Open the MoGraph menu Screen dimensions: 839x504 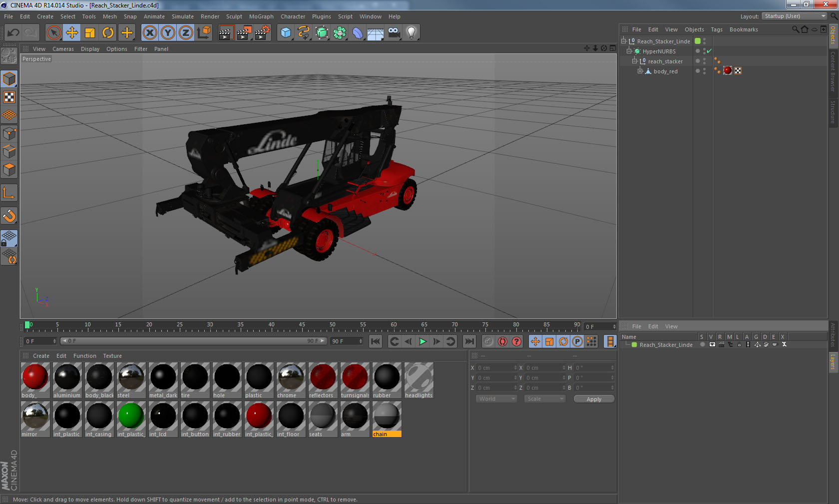point(261,16)
